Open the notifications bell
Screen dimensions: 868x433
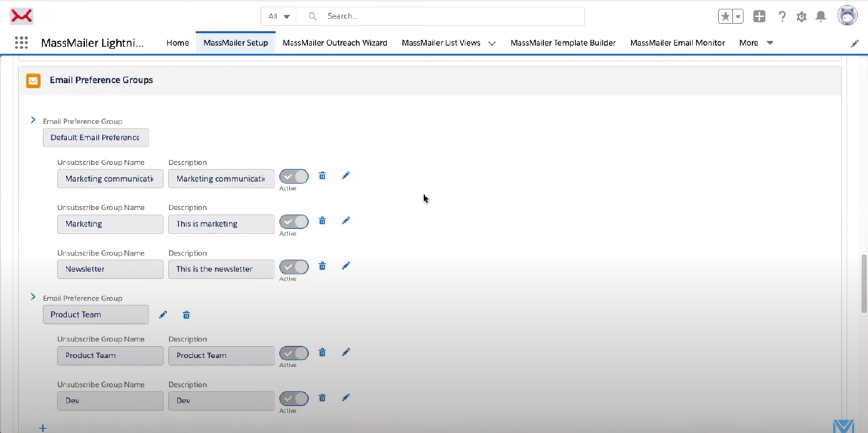821,17
